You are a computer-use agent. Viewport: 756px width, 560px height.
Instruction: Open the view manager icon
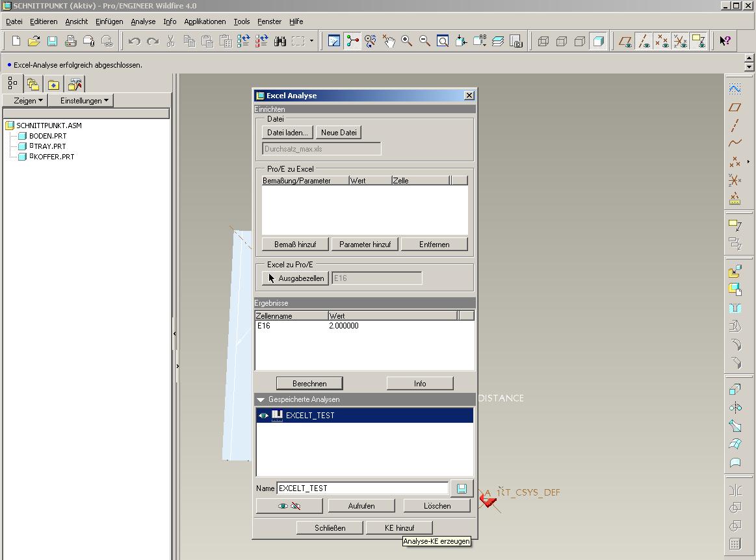tap(516, 41)
